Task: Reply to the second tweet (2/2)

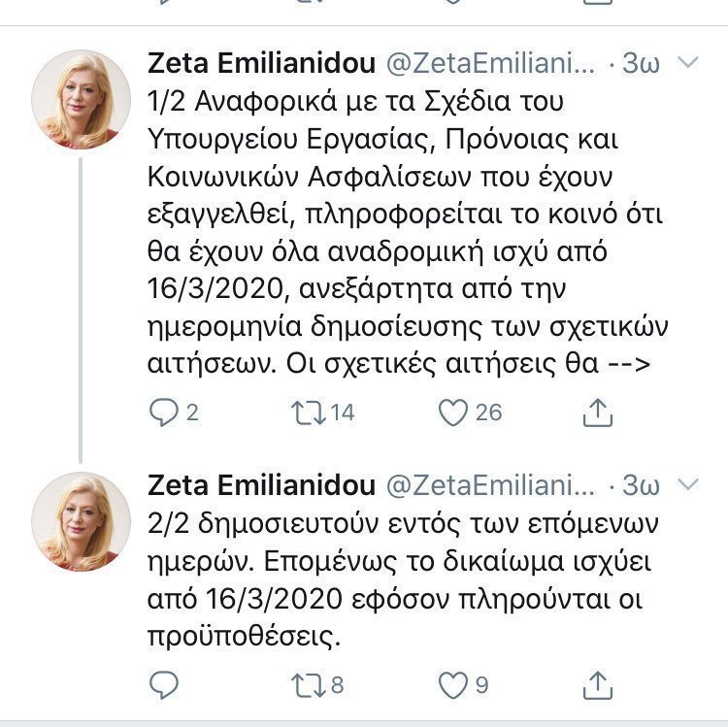Action: click(x=163, y=684)
